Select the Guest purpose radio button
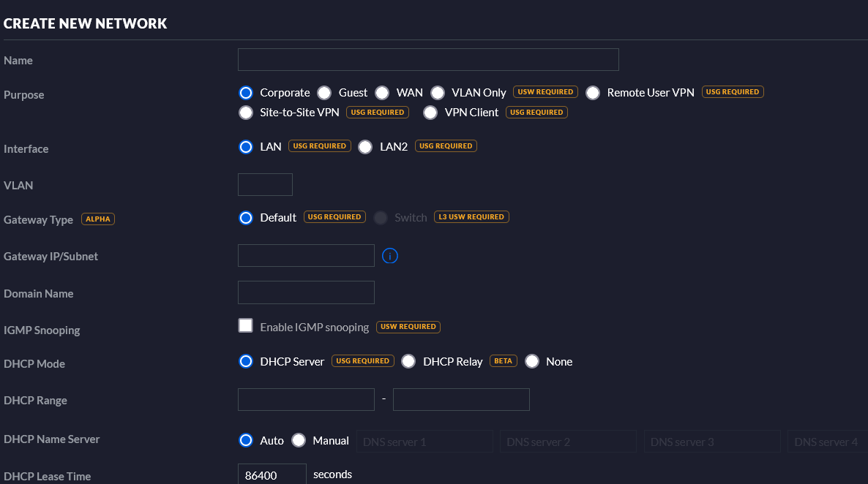 324,93
